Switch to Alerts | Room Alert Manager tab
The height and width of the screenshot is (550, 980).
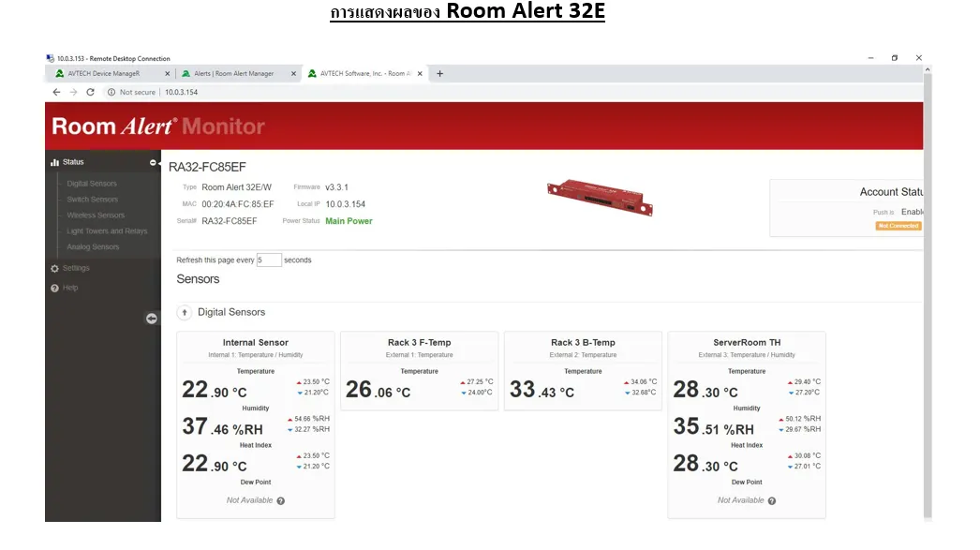click(232, 73)
